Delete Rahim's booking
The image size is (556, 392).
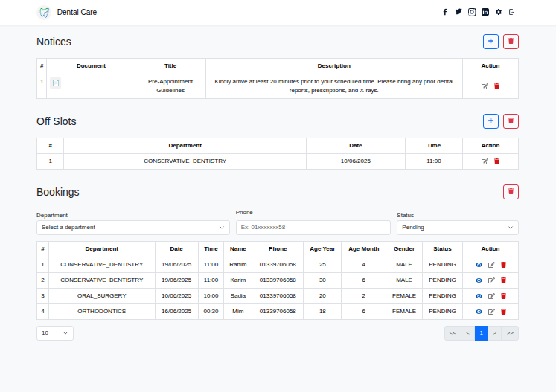click(x=503, y=265)
